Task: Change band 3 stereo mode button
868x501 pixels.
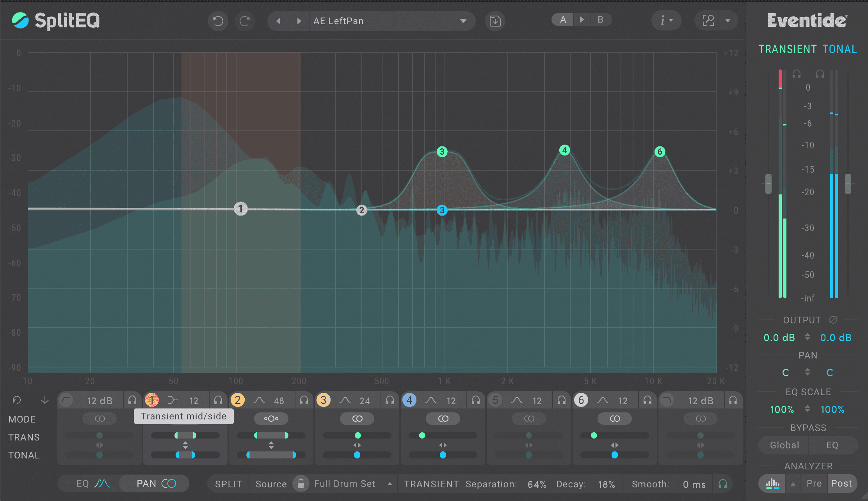Action: point(357,419)
